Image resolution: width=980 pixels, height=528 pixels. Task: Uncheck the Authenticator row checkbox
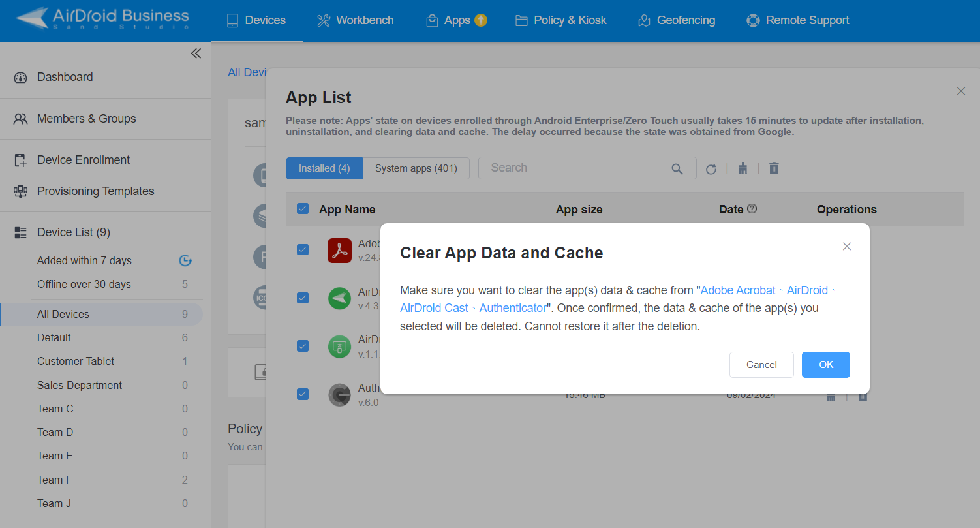303,394
